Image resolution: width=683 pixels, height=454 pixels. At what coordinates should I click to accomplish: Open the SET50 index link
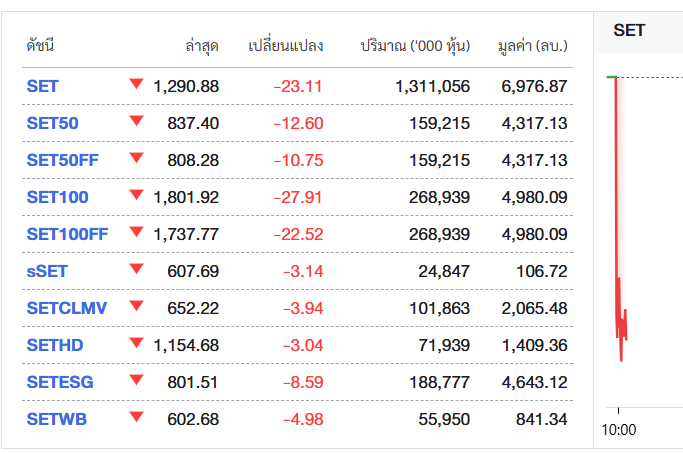[52, 124]
